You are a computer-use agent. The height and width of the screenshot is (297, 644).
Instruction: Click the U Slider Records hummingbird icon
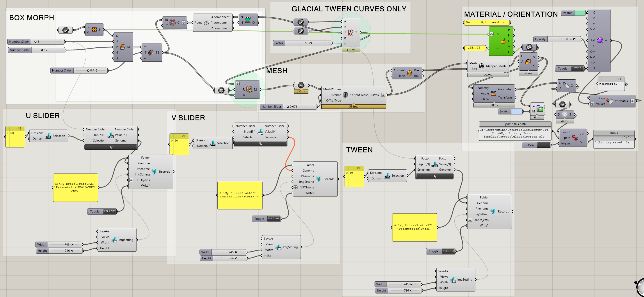click(154, 171)
